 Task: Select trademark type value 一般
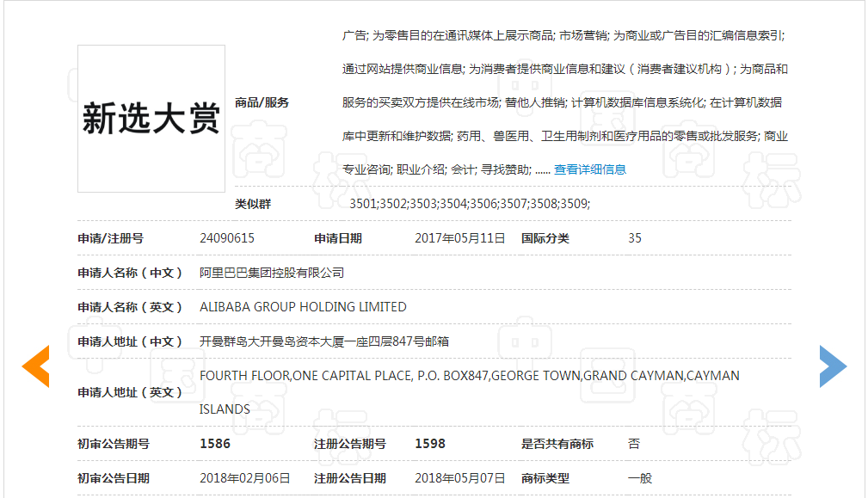click(x=640, y=478)
